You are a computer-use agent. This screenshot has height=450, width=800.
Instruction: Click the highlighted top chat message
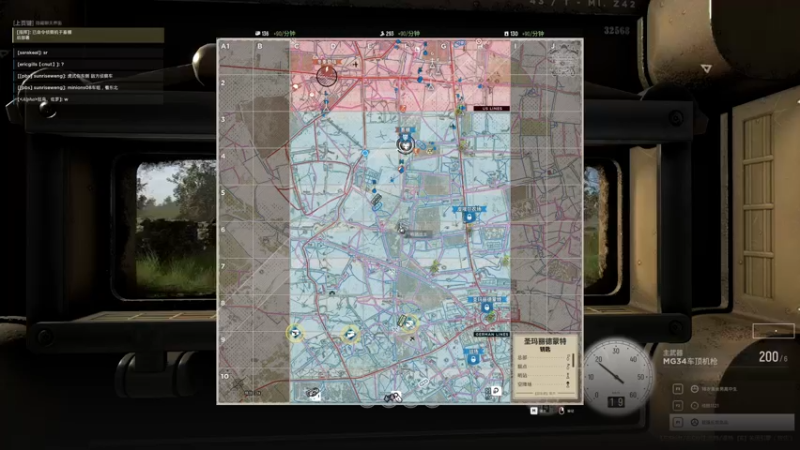(88, 35)
